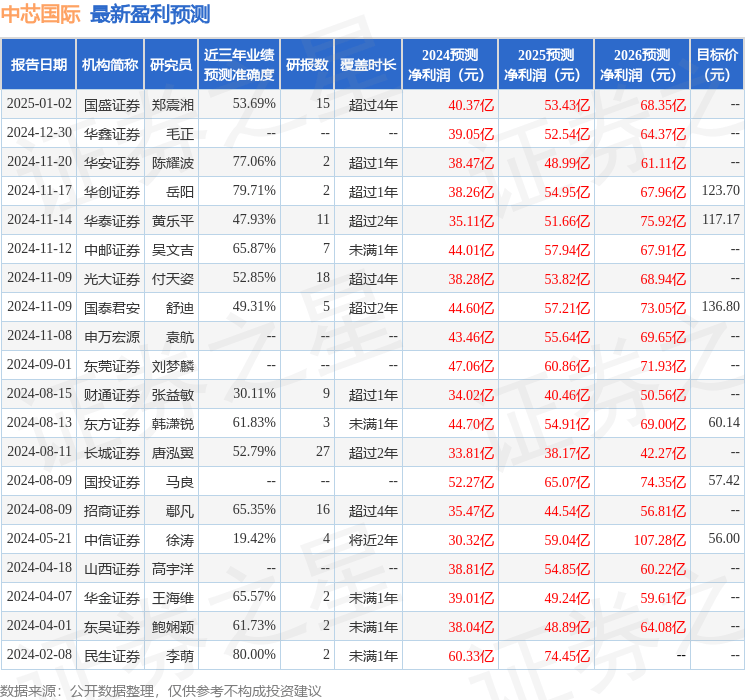Screen dimensions: 745x700
Task: Select the 中邮证券 institution cell
Action: (x=112, y=249)
